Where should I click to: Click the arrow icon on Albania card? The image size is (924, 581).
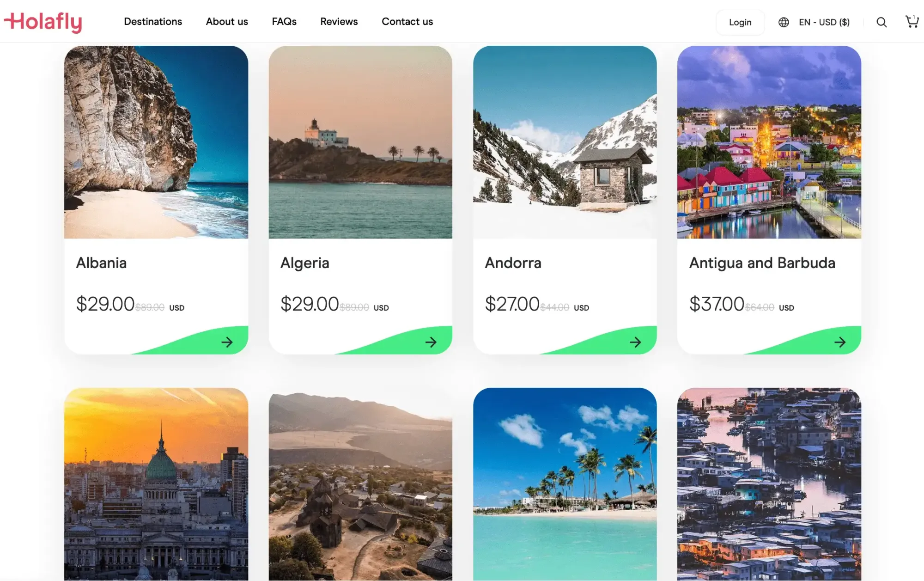[x=227, y=342]
